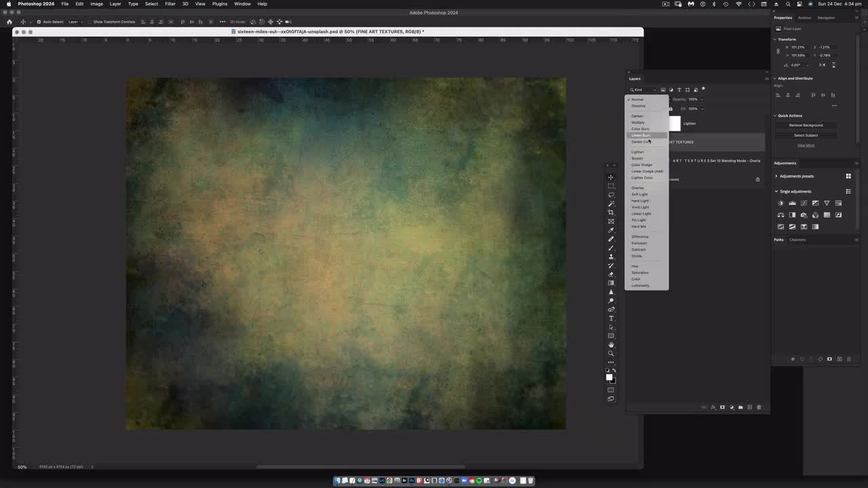The height and width of the screenshot is (488, 868).
Task: Flip horizontally in Transform section
Action: 822,65
